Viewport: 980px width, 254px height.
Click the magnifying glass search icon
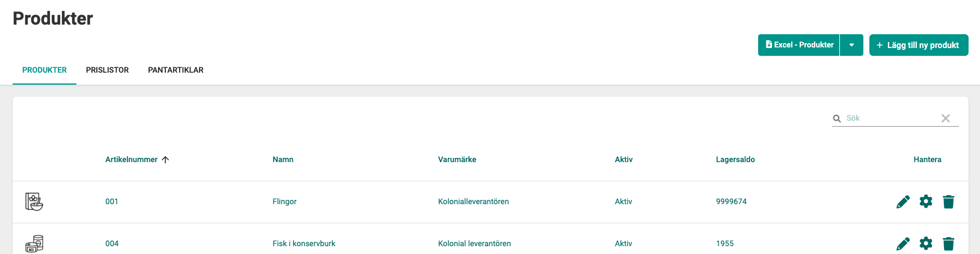click(837, 118)
